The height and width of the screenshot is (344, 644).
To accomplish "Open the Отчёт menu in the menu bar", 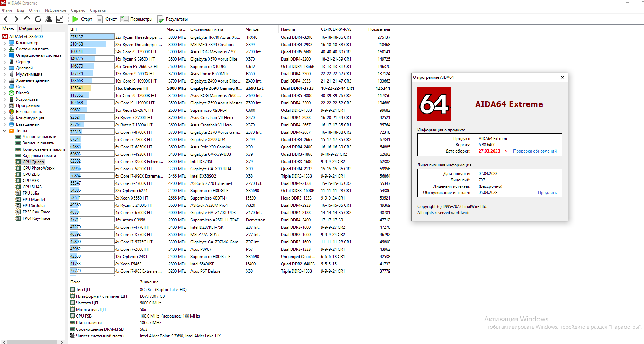I will (34, 10).
